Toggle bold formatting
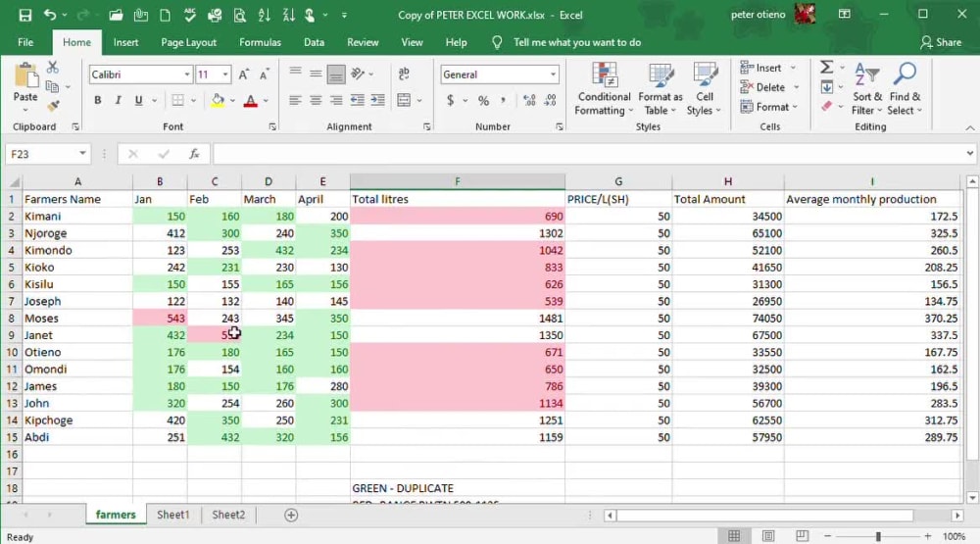The image size is (980, 544). click(x=97, y=100)
